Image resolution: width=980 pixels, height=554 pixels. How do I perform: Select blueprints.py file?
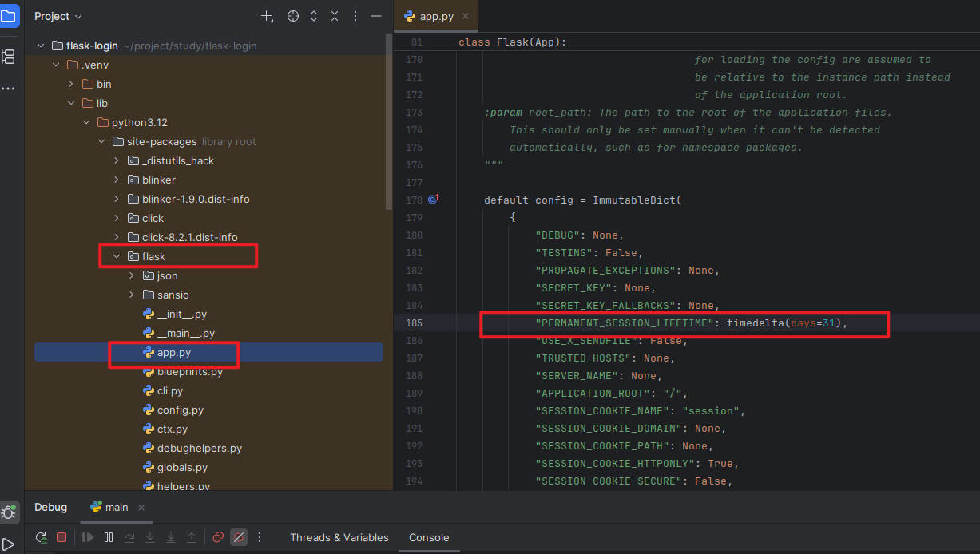coord(190,371)
